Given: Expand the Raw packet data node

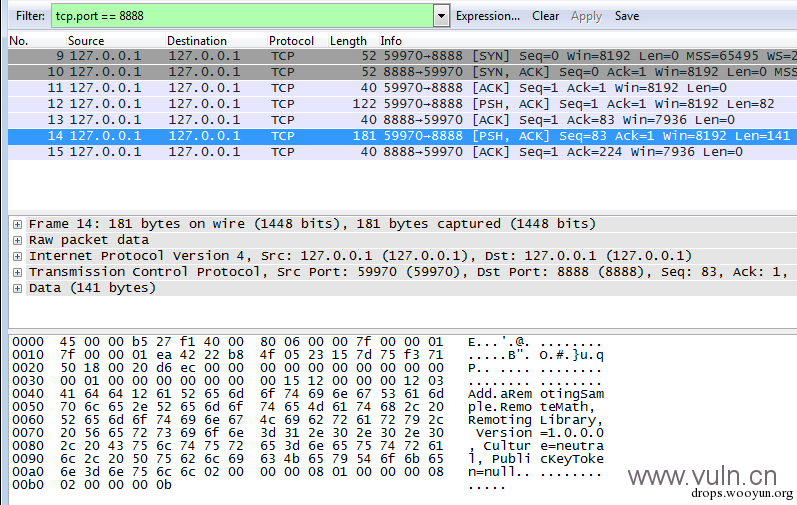Looking at the screenshot, I should [x=17, y=240].
